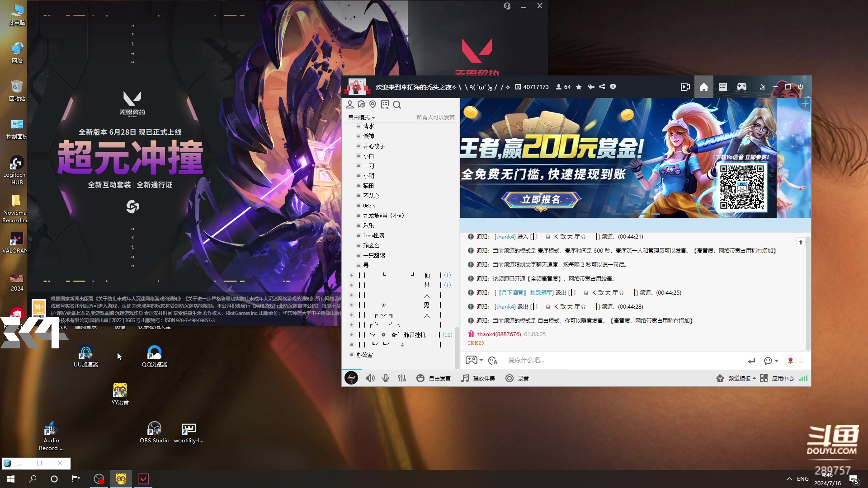The height and width of the screenshot is (488, 868).
Task: Open the 静音挂机 sub-channel
Action: pos(415,335)
